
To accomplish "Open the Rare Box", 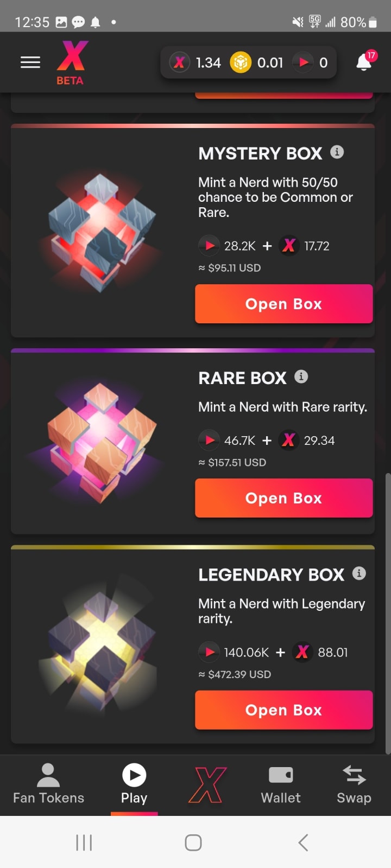I will coord(284,498).
